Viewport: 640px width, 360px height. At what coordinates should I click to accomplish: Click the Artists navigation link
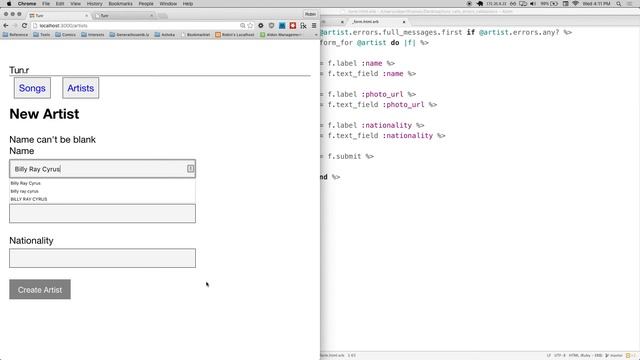80,88
